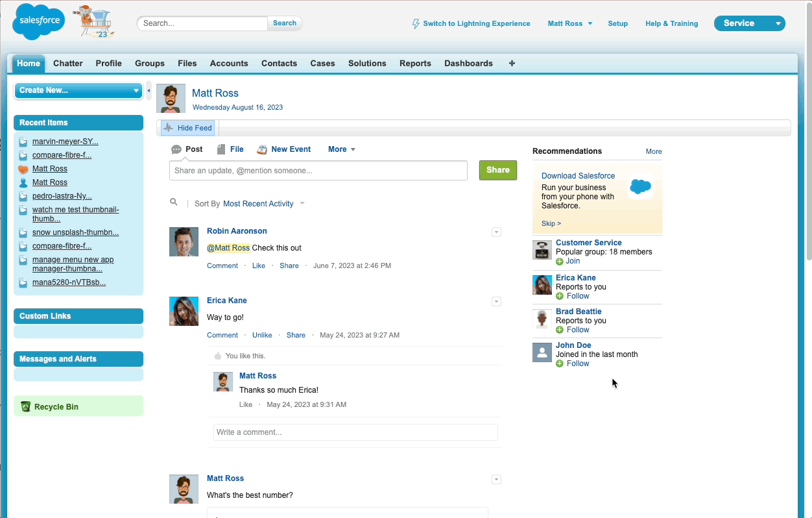Click the Write a comment... field
Screen dimensions: 812x518
(355, 432)
